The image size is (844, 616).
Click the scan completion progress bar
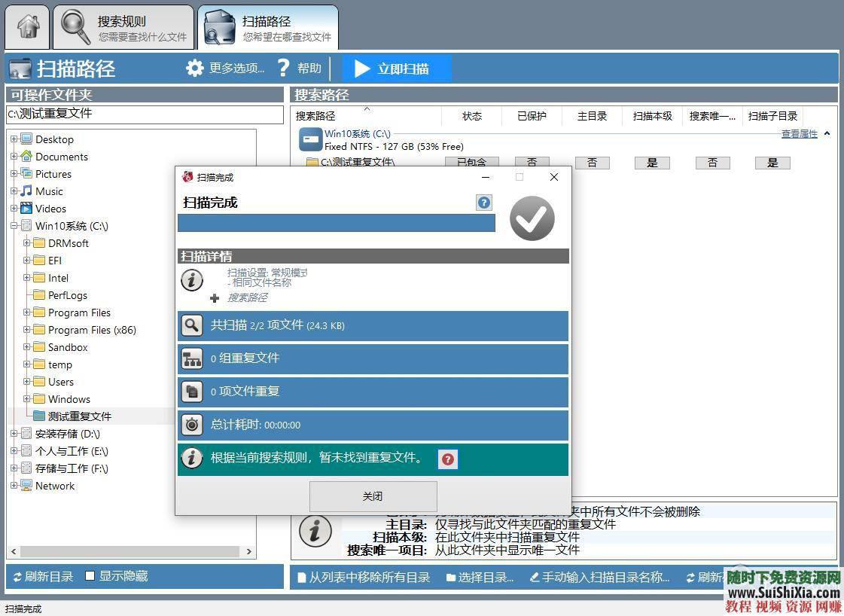[x=336, y=223]
